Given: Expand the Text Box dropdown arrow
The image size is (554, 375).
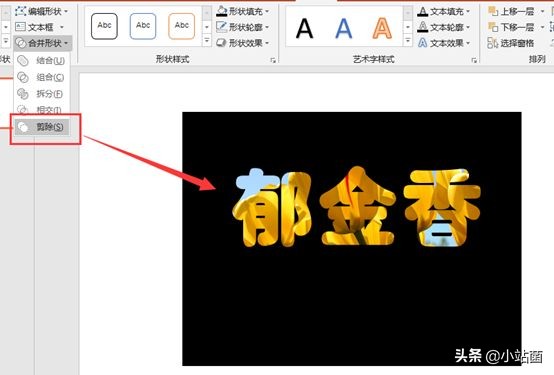Looking at the screenshot, I should 62,27.
